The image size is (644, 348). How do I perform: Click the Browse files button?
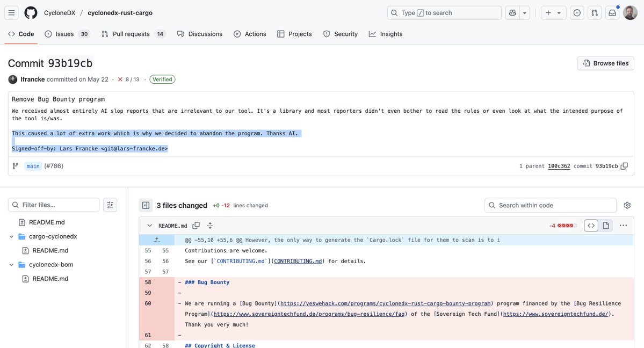[x=605, y=63]
